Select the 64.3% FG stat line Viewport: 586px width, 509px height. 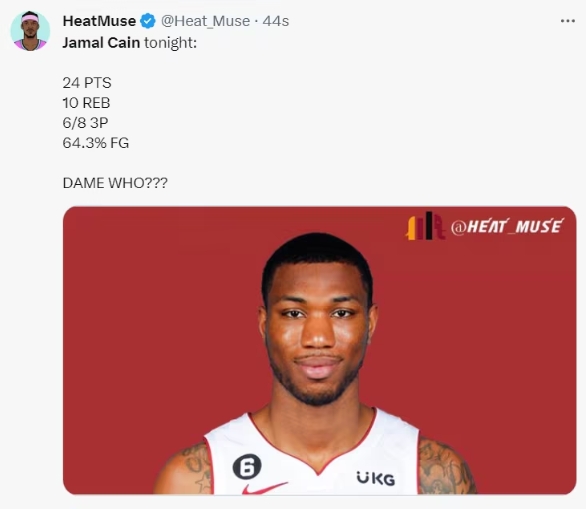pyautogui.click(x=96, y=143)
